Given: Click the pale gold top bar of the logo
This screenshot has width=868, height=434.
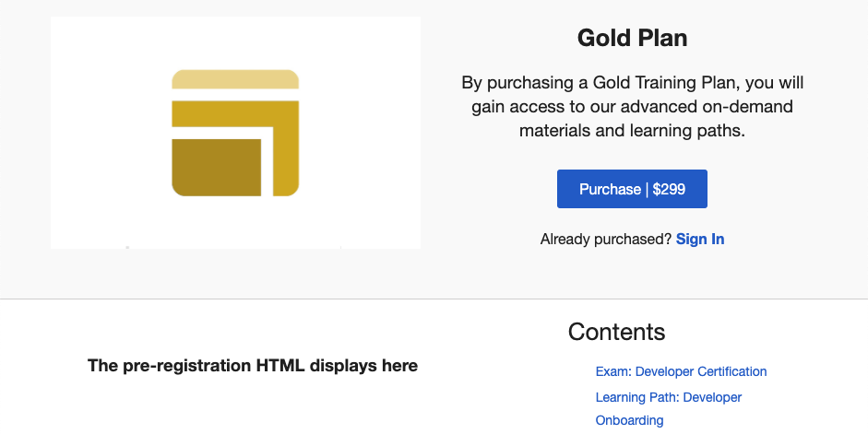Looking at the screenshot, I should (235, 79).
